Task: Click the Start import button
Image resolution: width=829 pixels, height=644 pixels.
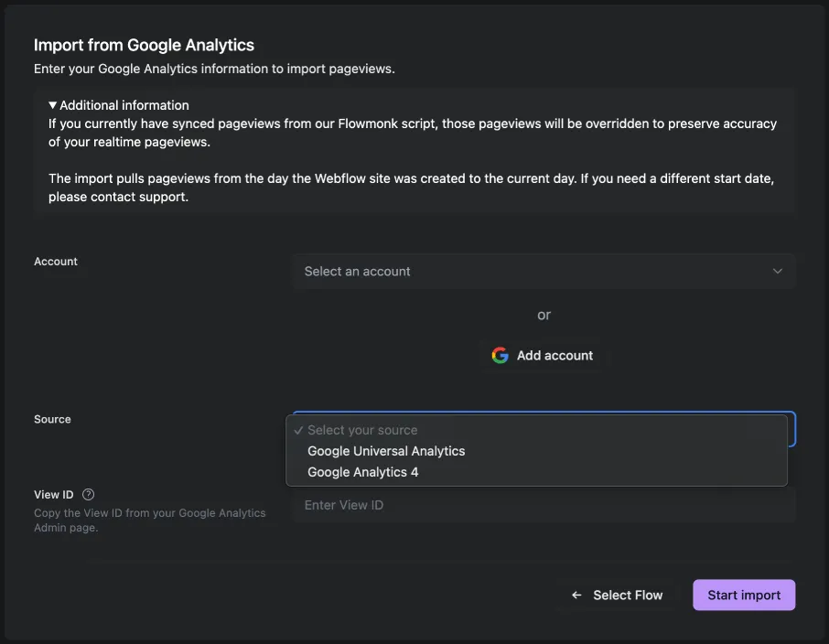Action: pos(744,596)
